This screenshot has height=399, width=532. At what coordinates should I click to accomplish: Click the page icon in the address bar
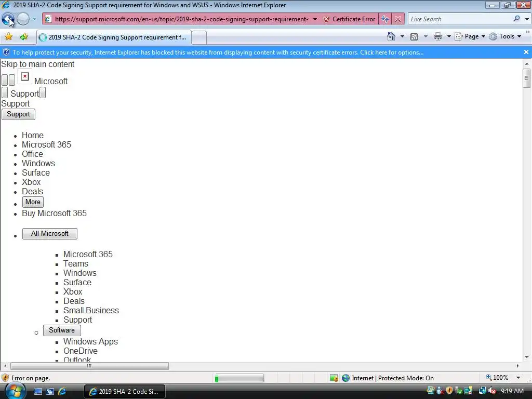[48, 19]
